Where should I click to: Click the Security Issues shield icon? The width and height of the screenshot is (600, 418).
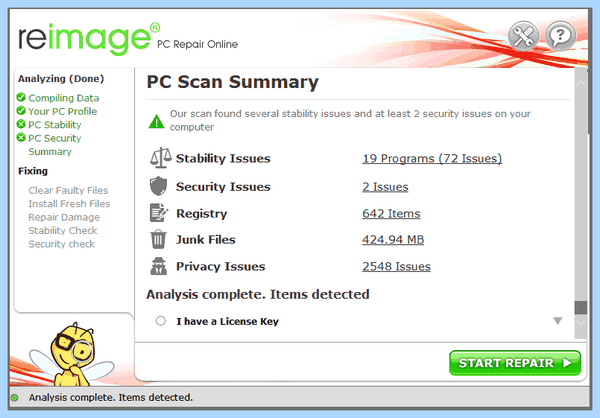[158, 186]
